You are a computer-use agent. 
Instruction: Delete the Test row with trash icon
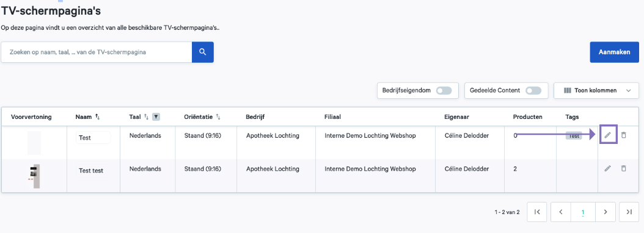click(623, 135)
